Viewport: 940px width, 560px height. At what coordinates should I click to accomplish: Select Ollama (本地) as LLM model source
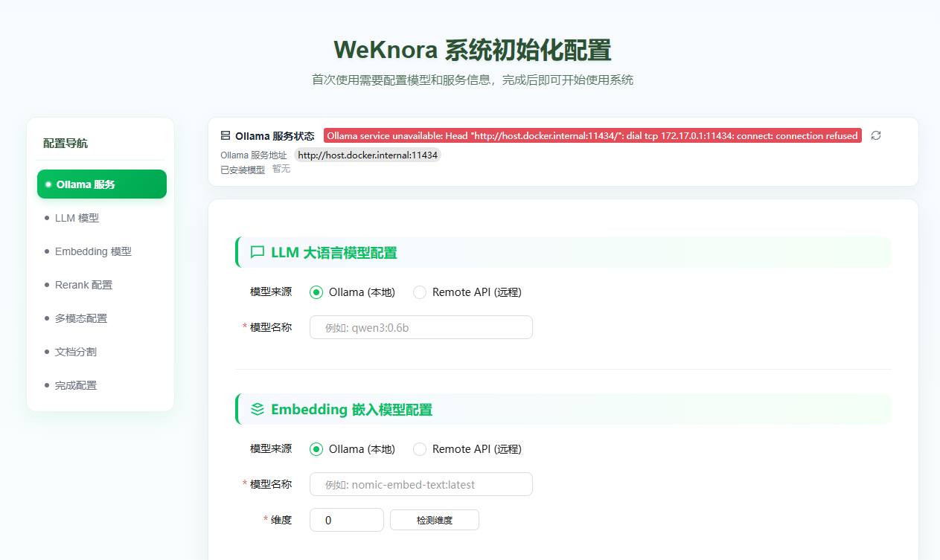(x=316, y=292)
